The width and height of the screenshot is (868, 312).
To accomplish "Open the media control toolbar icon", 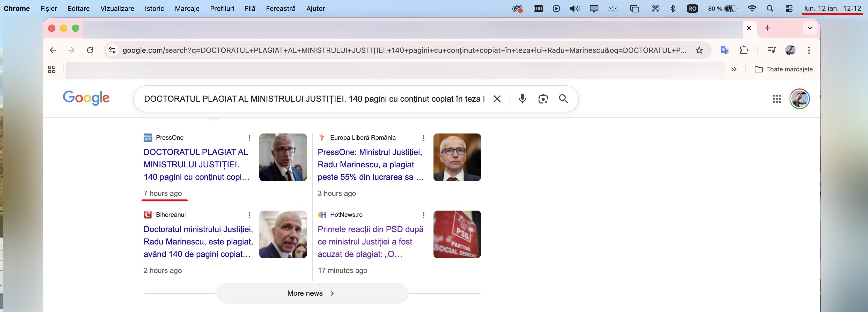I will 771,50.
